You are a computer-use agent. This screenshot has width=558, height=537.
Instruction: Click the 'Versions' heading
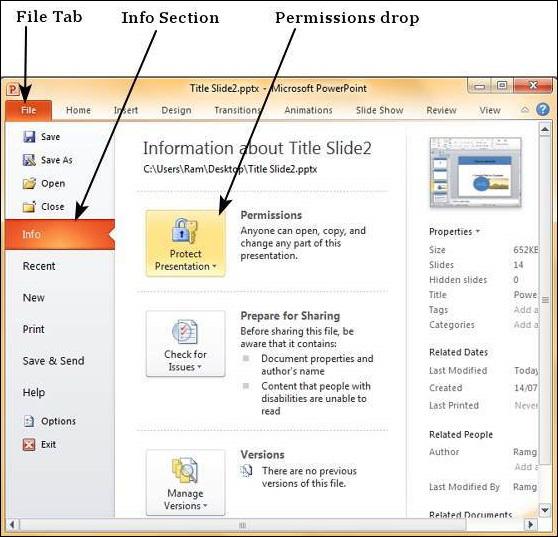click(x=263, y=455)
